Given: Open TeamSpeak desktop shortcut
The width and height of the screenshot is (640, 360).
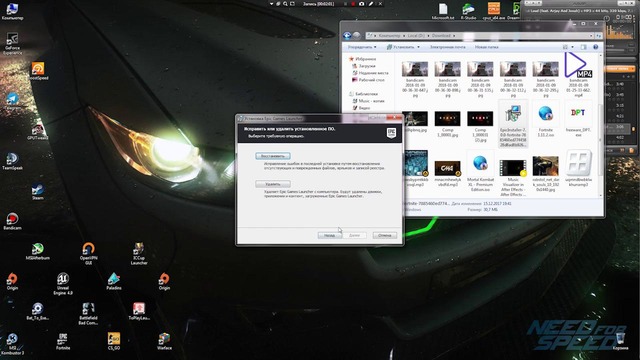Looking at the screenshot, I should (x=12, y=161).
